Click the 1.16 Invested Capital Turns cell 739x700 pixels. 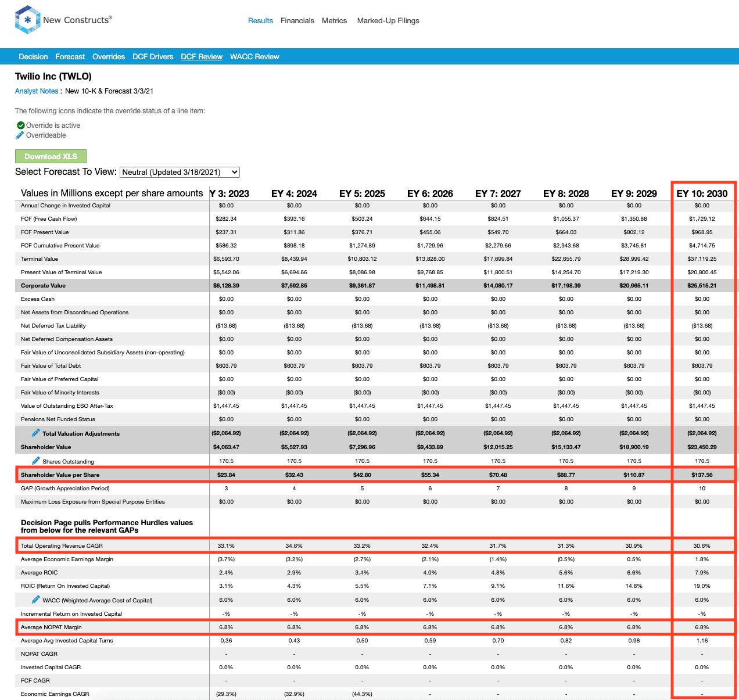click(702, 641)
